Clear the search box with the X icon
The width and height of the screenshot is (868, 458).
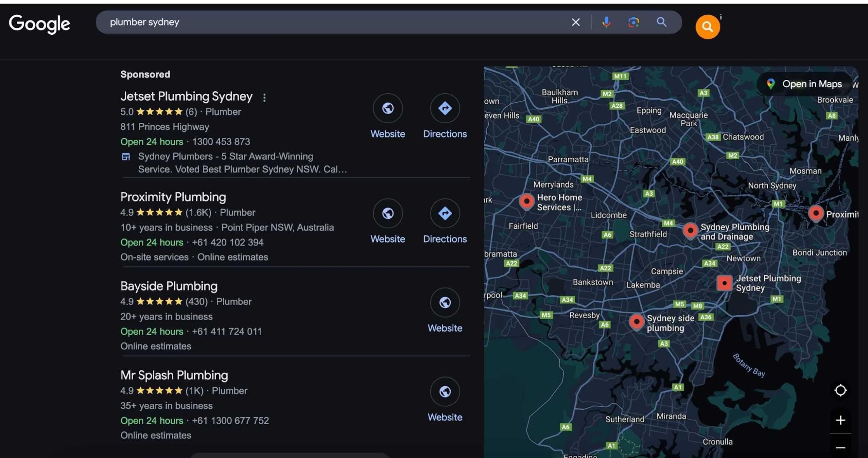(576, 22)
